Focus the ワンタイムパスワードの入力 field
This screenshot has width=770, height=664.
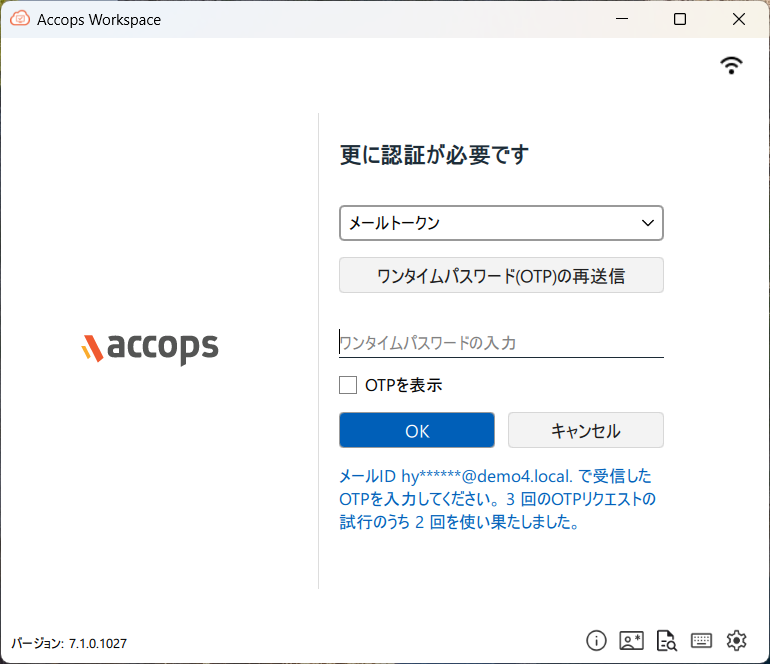(501, 343)
